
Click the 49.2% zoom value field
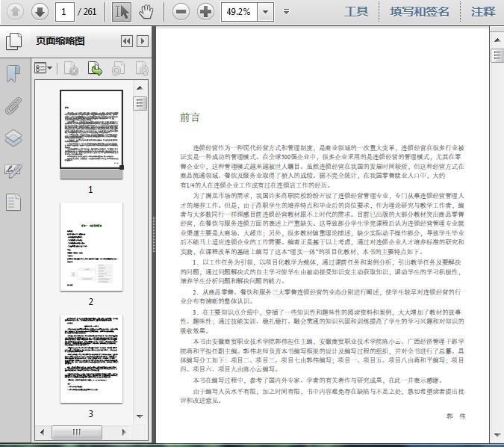pyautogui.click(x=239, y=12)
